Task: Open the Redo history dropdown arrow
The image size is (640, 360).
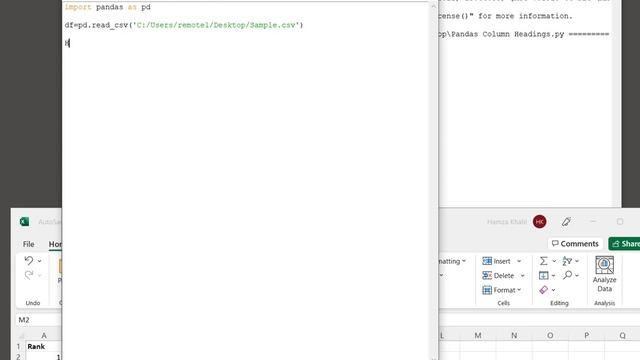Action: pos(40,276)
